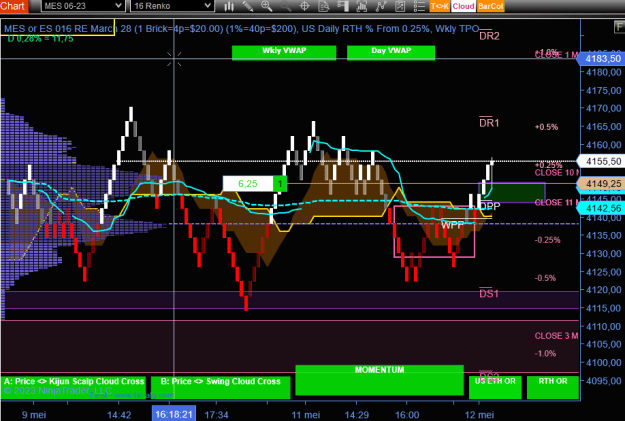Click the -0.5% level label
Screen dimensions: 625x421
(545, 278)
